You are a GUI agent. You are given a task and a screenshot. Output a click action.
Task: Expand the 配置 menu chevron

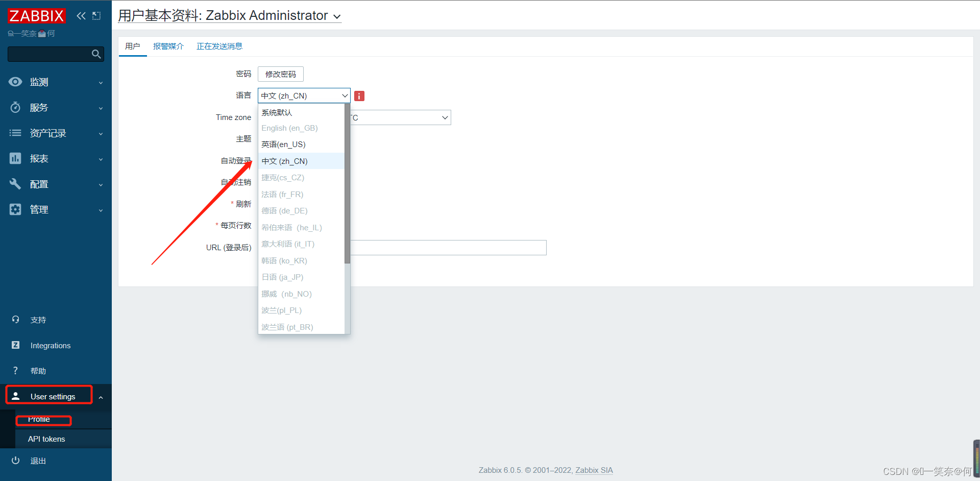101,185
